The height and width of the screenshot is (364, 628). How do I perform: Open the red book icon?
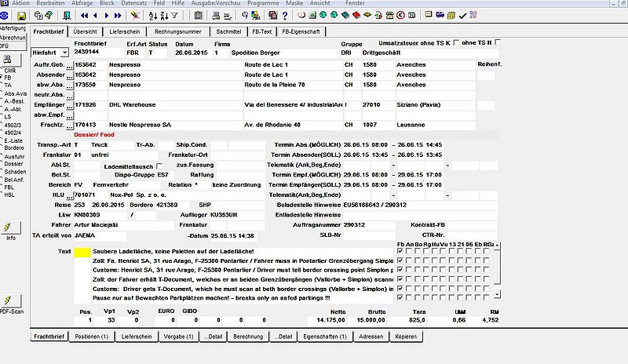point(356,15)
